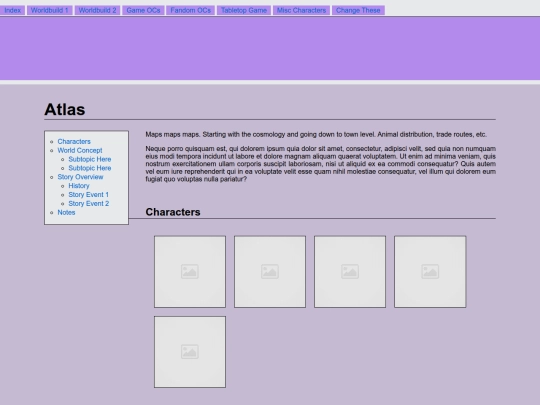Screen dimensions: 540x405
Task: Switch to the Worldbuild 2 tab
Action: (97, 10)
